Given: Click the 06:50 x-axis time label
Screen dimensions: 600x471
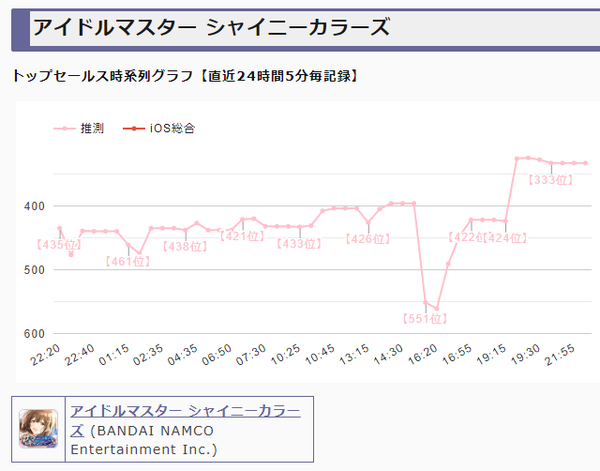Looking at the screenshot, I should [x=217, y=355].
